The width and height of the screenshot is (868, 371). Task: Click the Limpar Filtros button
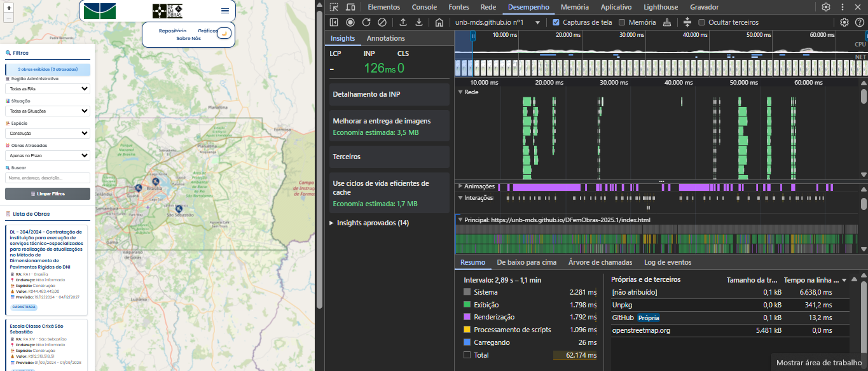tap(48, 193)
